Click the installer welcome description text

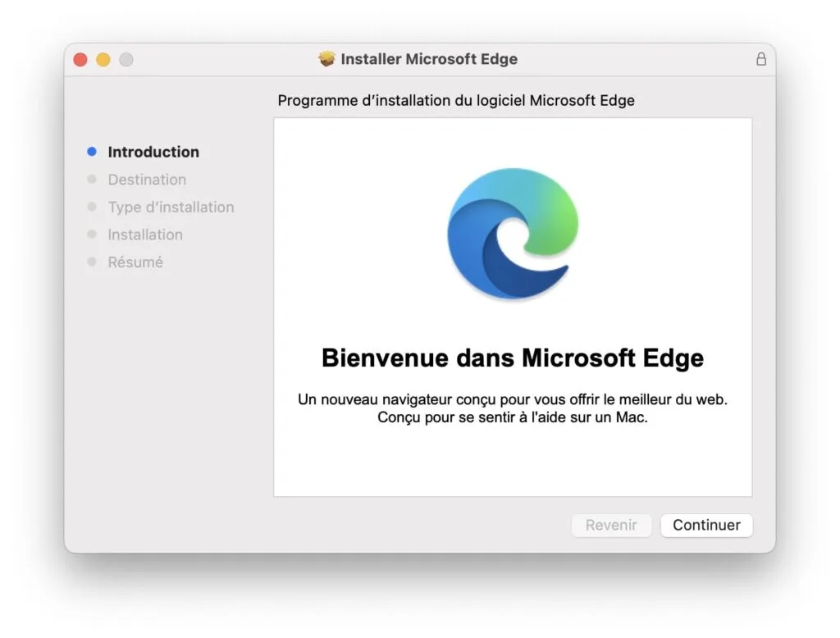point(513,408)
